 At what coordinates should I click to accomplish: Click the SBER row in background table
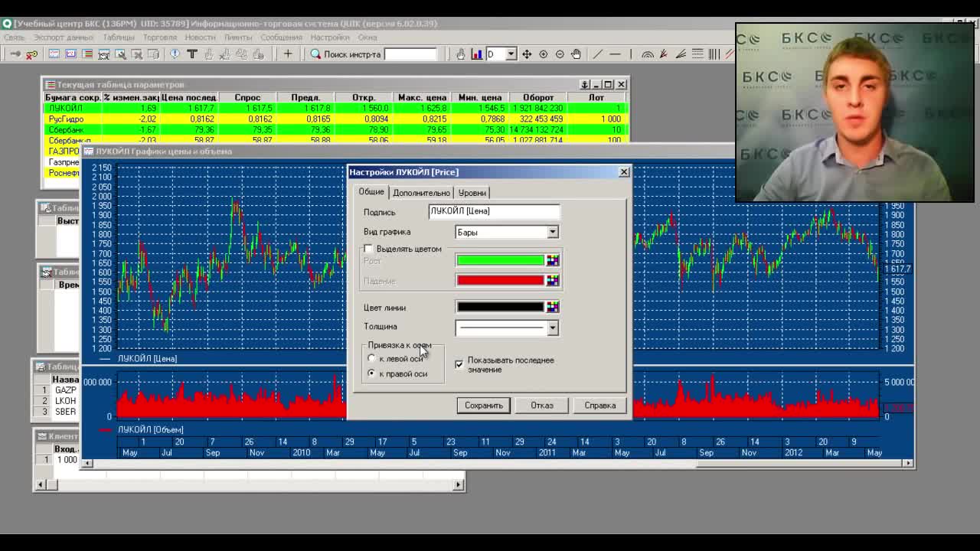tap(65, 412)
